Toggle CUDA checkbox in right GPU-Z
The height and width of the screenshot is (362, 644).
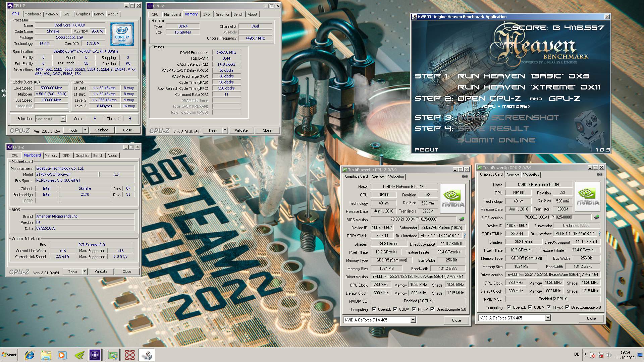coord(530,307)
